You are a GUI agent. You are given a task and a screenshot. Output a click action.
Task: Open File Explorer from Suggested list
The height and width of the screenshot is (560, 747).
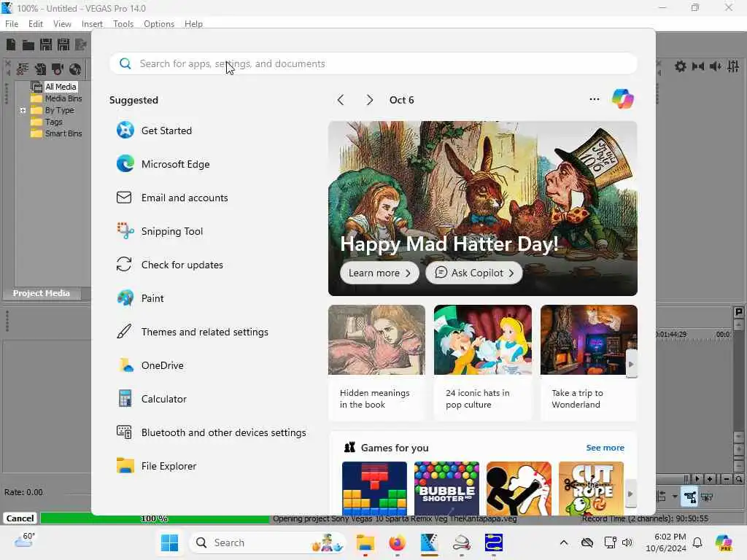pos(156,466)
